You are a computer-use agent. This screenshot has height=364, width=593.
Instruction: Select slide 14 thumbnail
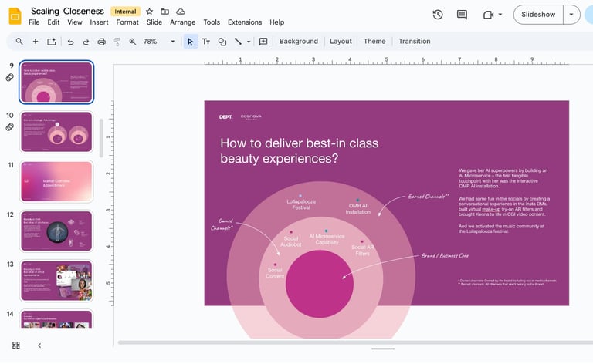point(56,319)
